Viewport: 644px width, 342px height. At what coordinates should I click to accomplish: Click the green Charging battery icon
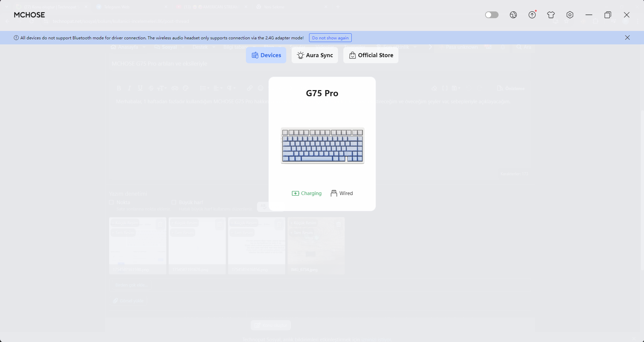295,193
